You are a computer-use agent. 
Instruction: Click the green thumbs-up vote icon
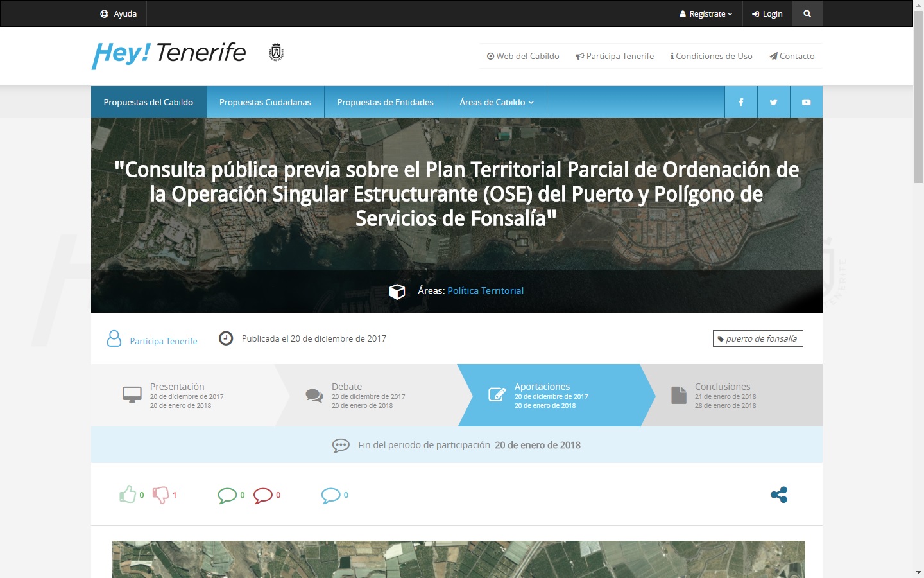click(128, 495)
